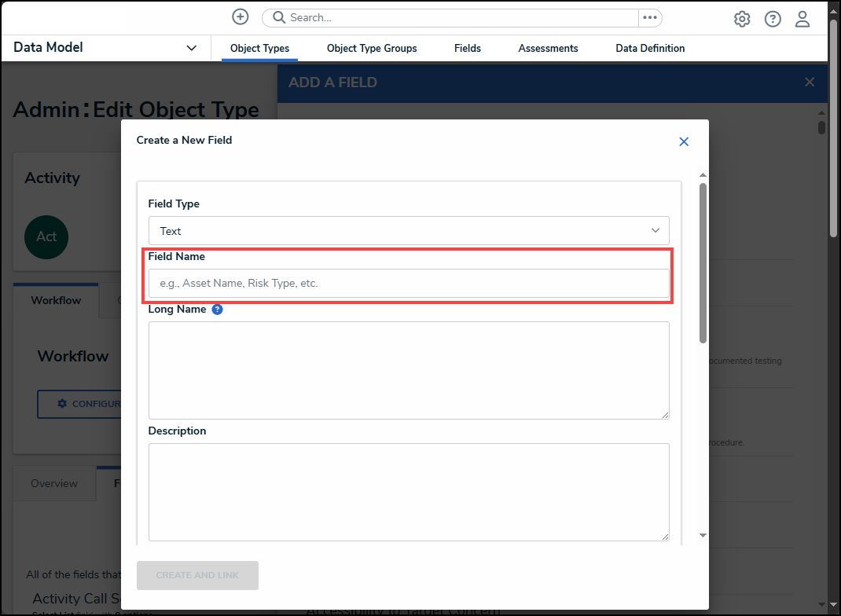Click the Act round avatar icon
This screenshot has height=616, width=841.
pos(46,237)
